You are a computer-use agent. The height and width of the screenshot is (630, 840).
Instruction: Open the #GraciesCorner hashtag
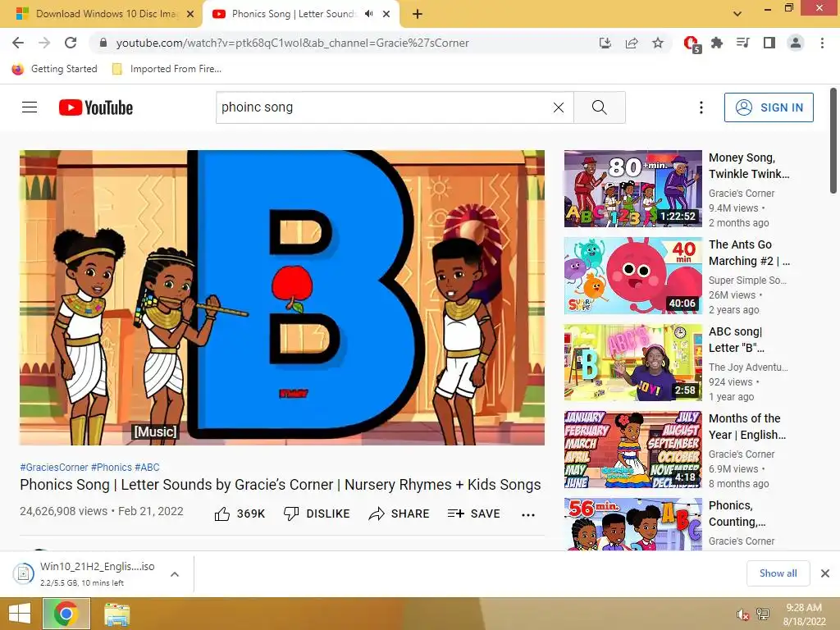(x=54, y=467)
